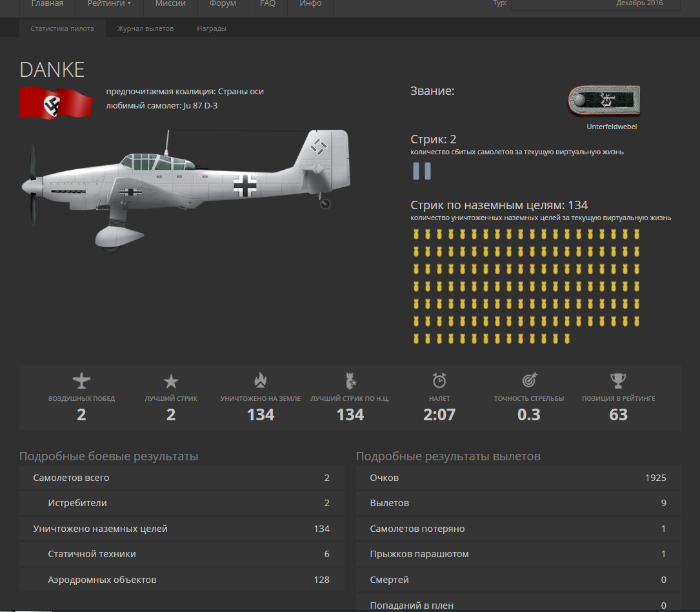
Task: Click the value 6 in Статичной техники row
Action: 327,554
